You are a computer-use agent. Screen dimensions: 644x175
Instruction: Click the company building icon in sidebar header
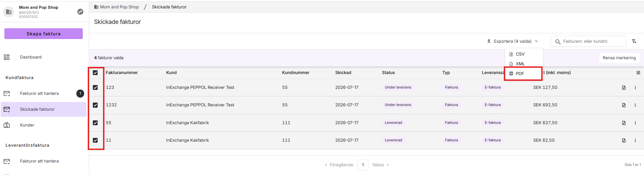9,12
